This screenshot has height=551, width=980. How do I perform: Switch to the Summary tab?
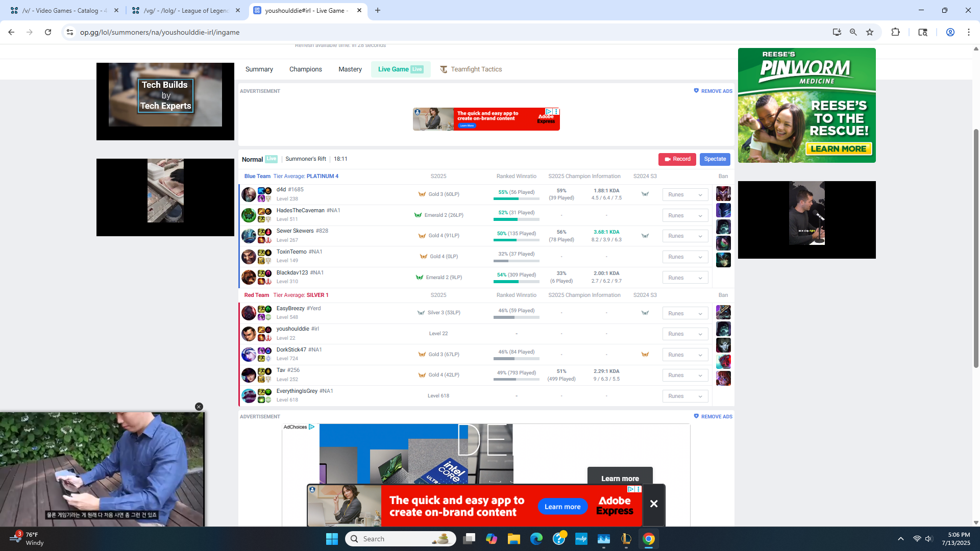(259, 69)
